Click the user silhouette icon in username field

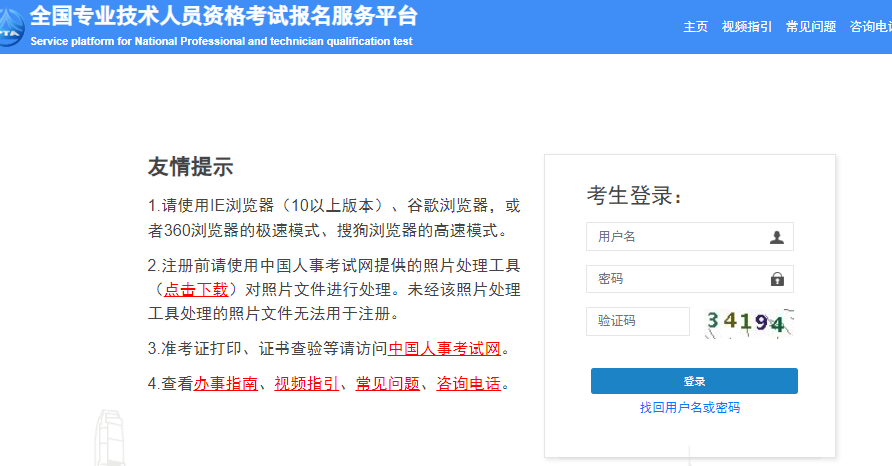[777, 237]
